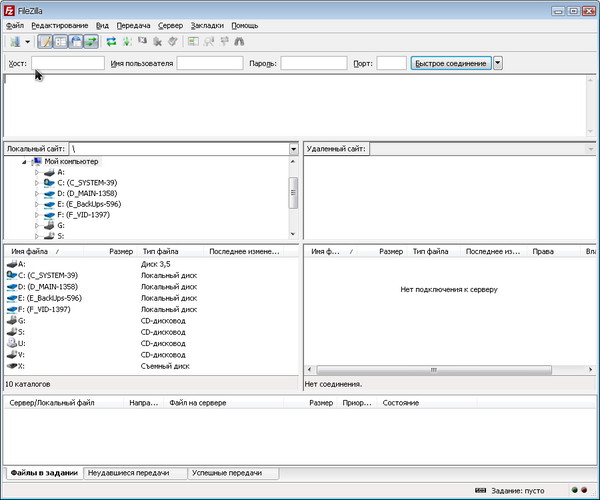The height and width of the screenshot is (500, 600).
Task: Expand the D: (D_MAIN-1358) tree node
Action: coord(37,194)
